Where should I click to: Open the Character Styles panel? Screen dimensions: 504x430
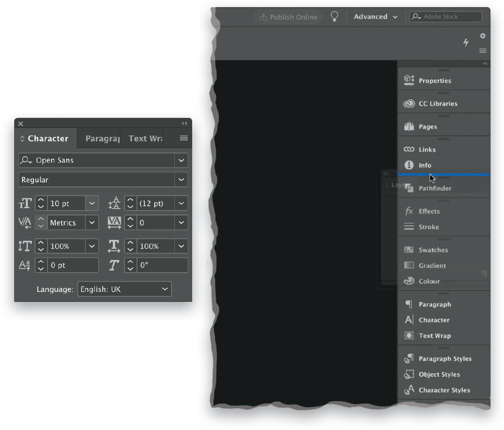pyautogui.click(x=444, y=390)
